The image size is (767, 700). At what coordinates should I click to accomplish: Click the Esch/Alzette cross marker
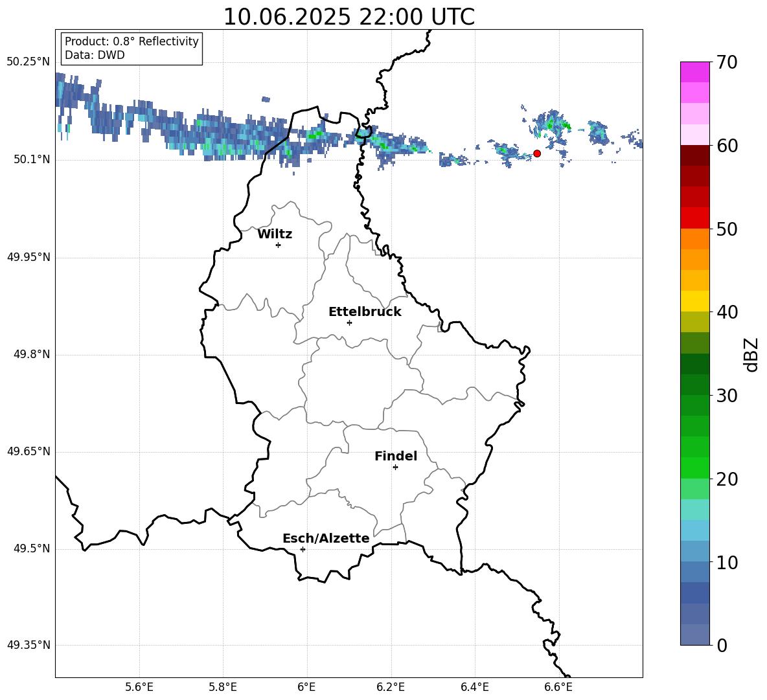[x=303, y=549]
